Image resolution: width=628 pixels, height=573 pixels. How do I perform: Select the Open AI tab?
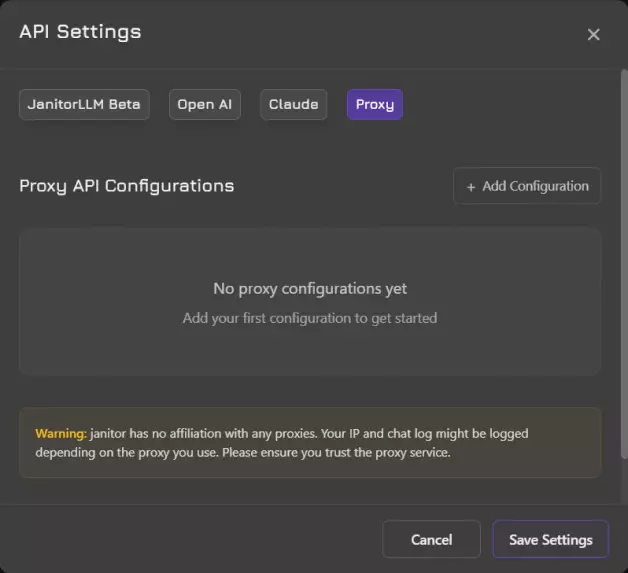pyautogui.click(x=205, y=105)
